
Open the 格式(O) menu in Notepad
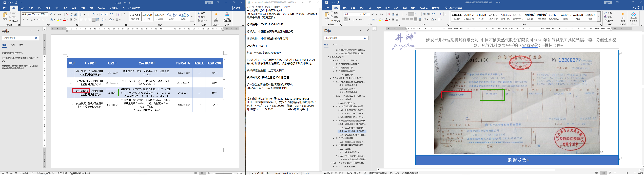[x=268, y=7]
